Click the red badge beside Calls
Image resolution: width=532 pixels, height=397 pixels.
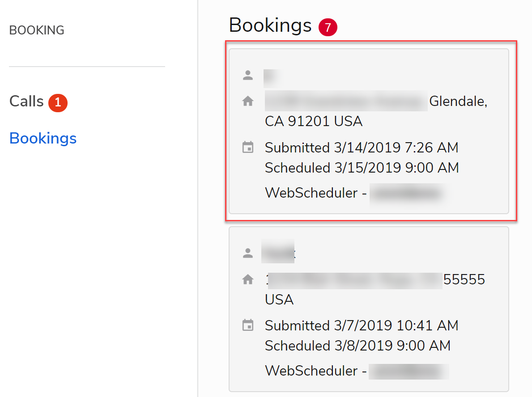[x=58, y=102]
